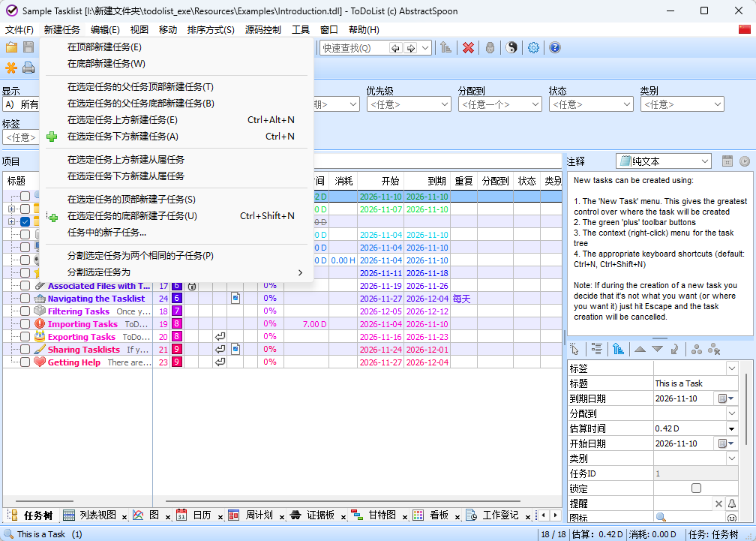Open the 估算时间 units dropdown arrow
The width and height of the screenshot is (756, 541).
pos(731,428)
